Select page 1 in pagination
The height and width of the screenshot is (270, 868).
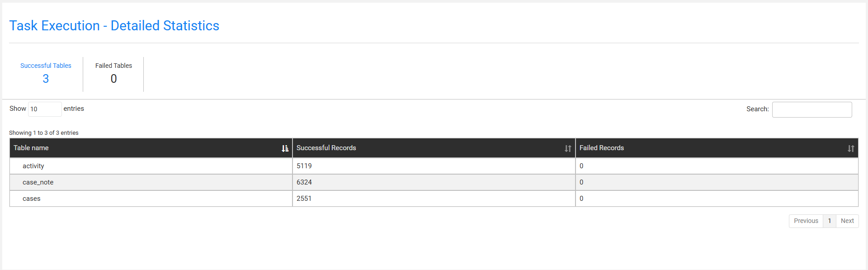(830, 221)
